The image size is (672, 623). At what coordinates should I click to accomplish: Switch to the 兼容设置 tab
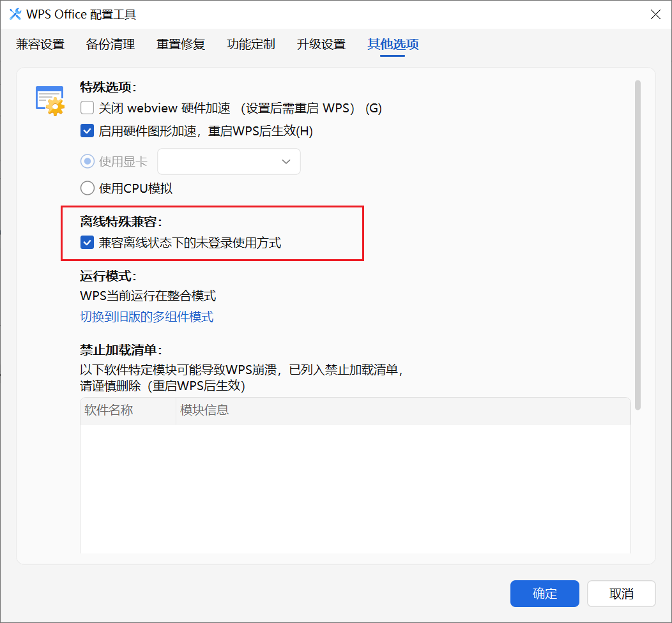tap(40, 45)
